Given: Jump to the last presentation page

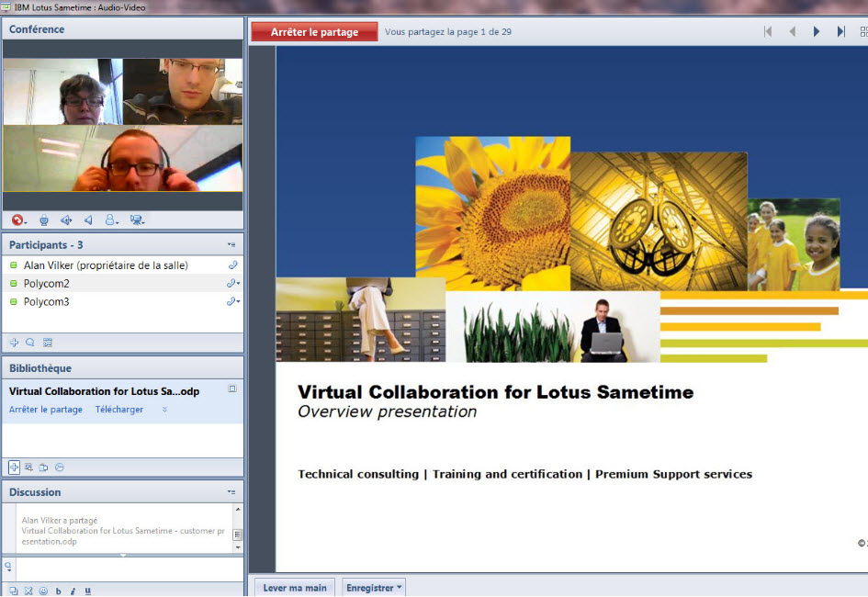Looking at the screenshot, I should pyautogui.click(x=840, y=31).
